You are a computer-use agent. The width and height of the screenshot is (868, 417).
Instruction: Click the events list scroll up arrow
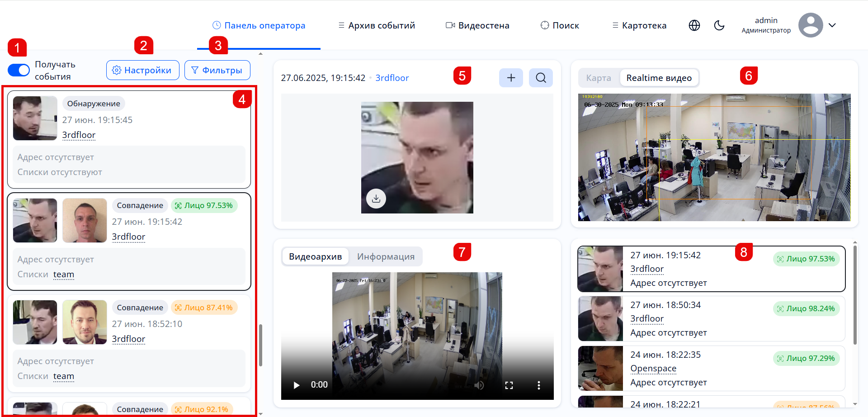(x=260, y=54)
